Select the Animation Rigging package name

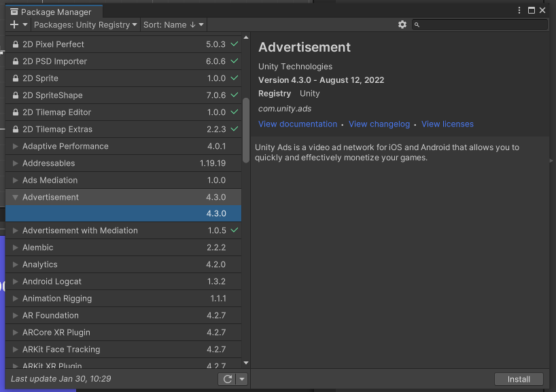pyautogui.click(x=57, y=299)
